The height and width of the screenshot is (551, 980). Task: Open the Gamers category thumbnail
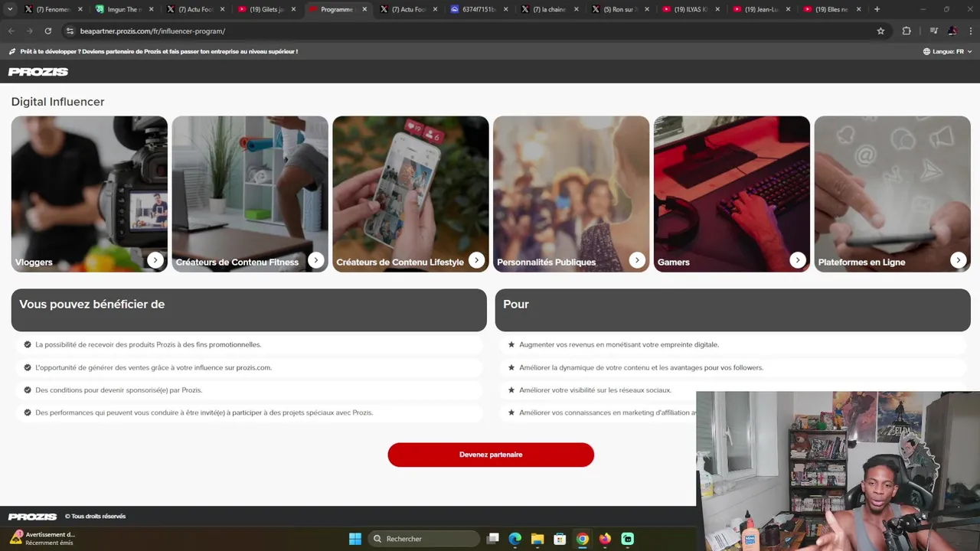pyautogui.click(x=732, y=194)
